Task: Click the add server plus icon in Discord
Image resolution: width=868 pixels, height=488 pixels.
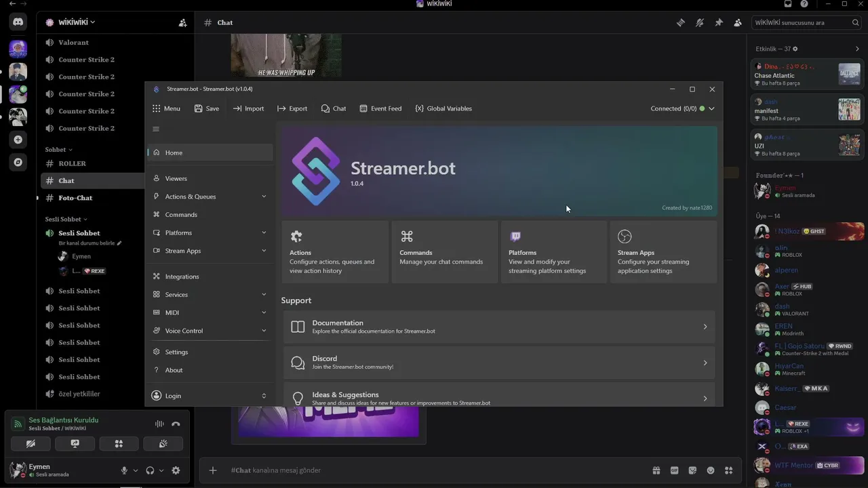Action: [18, 140]
